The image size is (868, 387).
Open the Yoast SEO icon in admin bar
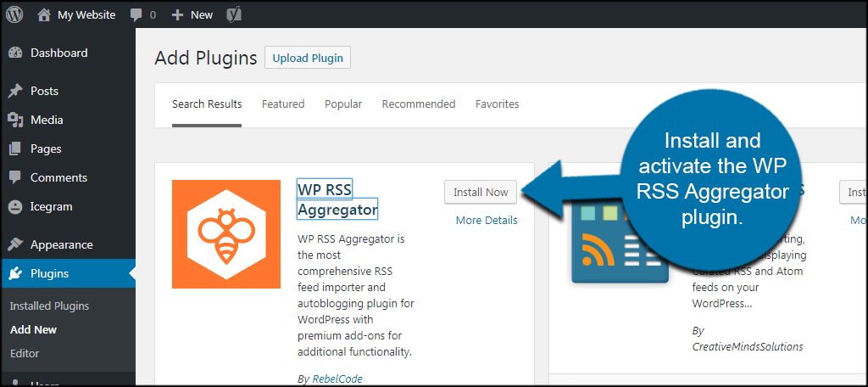[234, 15]
